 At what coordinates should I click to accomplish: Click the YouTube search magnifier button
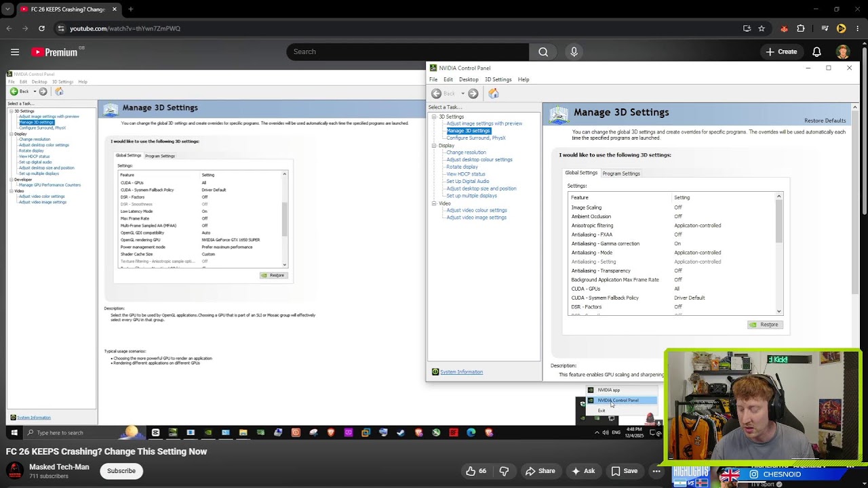tap(543, 52)
